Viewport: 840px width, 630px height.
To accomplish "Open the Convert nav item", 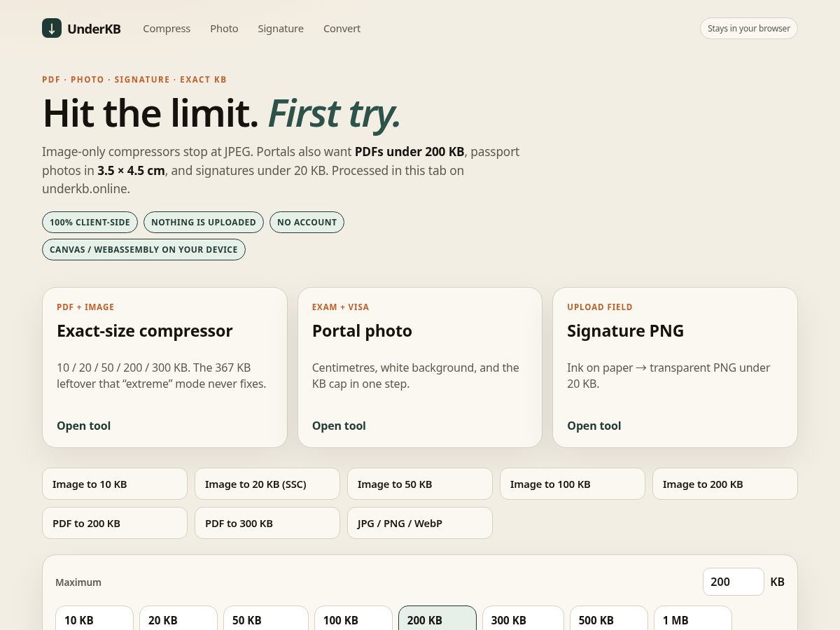I will pos(342,29).
